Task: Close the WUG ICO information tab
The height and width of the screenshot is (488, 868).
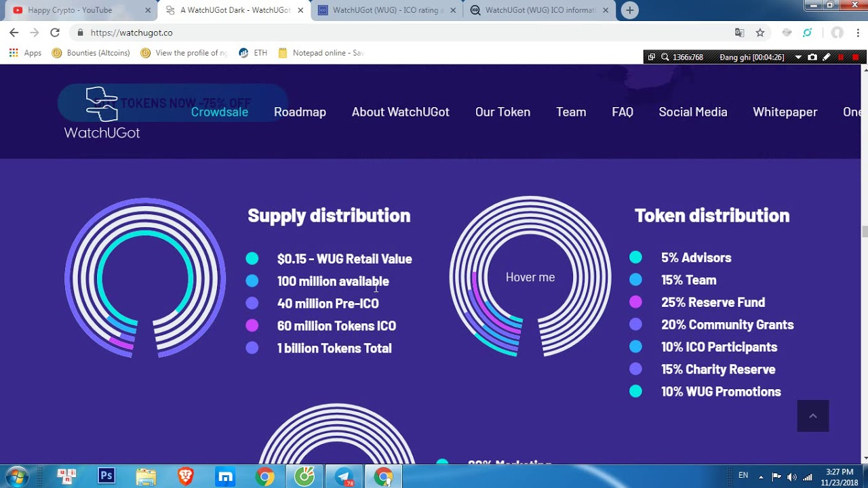Action: coord(606,10)
